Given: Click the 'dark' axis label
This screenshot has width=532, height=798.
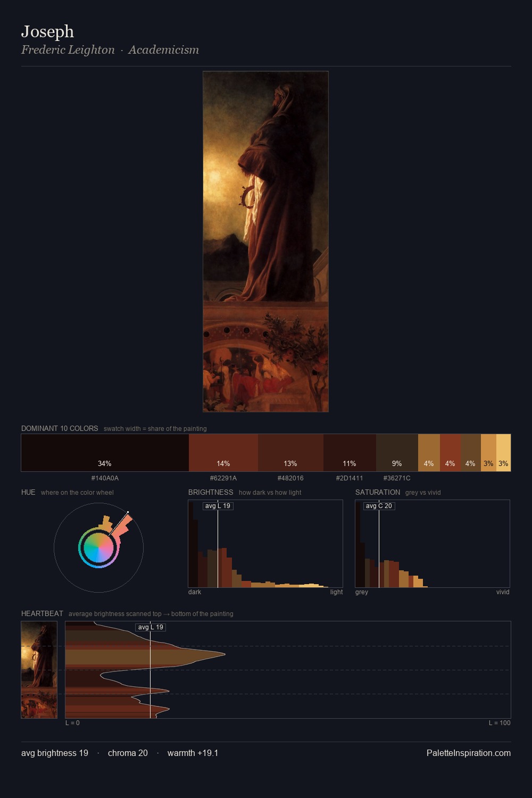Looking at the screenshot, I should (195, 592).
